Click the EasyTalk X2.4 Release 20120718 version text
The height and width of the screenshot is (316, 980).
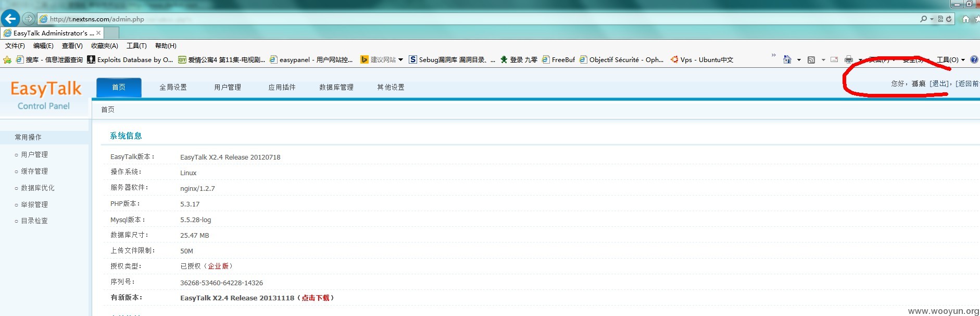click(x=230, y=157)
